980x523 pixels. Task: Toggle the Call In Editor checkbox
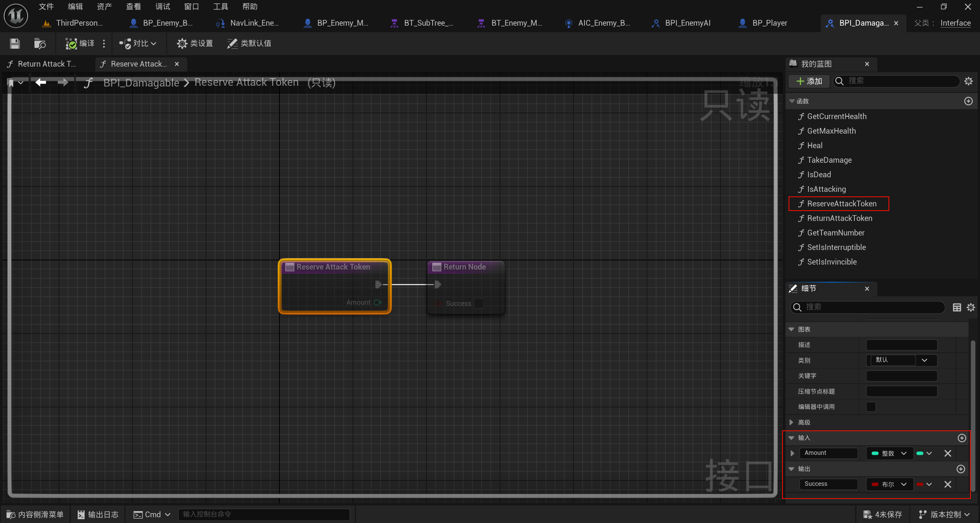[x=871, y=407]
